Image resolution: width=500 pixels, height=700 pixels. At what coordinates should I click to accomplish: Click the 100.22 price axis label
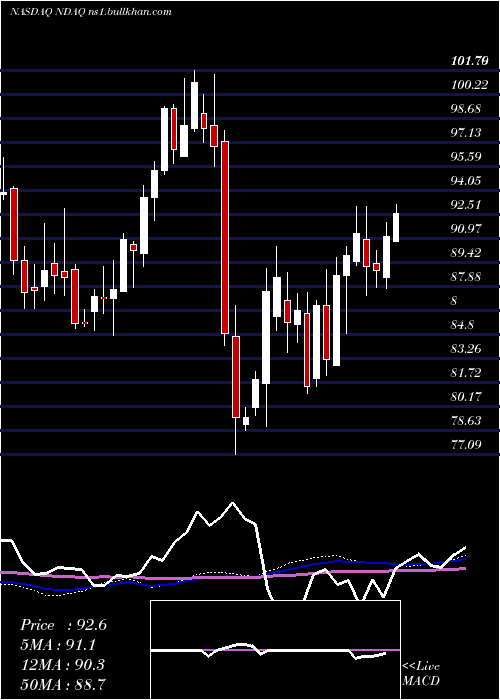click(x=469, y=85)
